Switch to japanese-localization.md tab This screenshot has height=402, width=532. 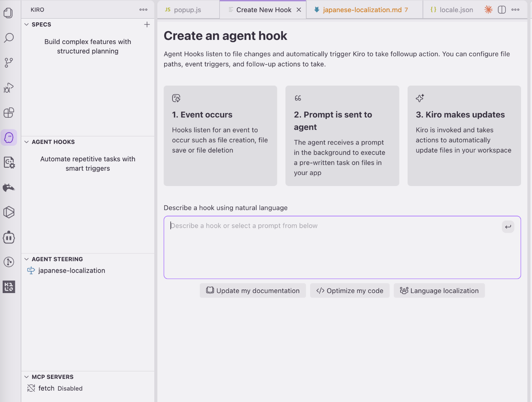[365, 10]
